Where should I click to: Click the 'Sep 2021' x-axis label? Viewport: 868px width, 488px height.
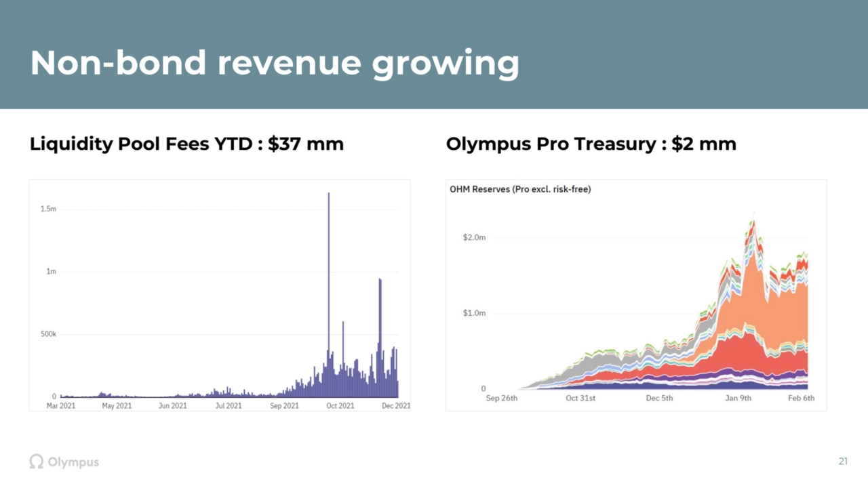pyautogui.click(x=284, y=406)
